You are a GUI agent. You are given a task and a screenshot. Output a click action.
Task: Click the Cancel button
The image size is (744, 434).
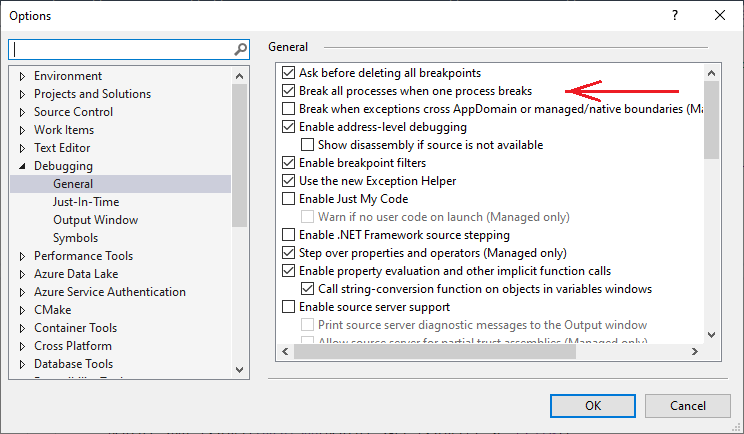[687, 405]
